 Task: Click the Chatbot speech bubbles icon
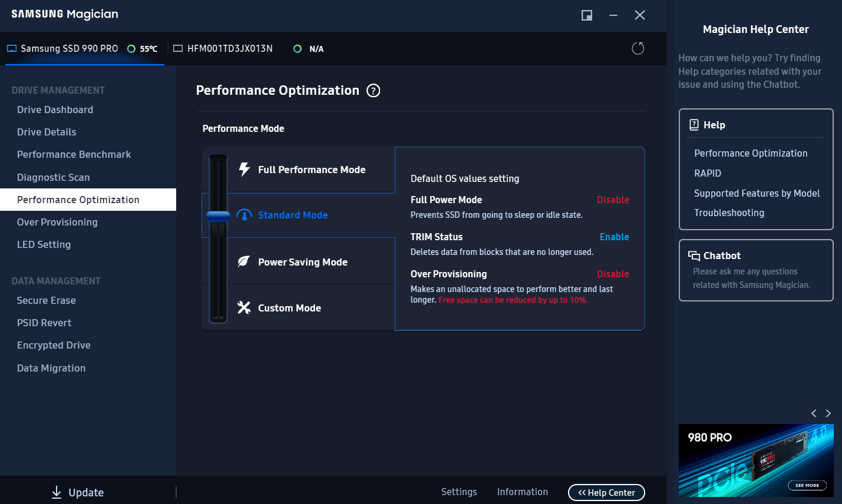pyautogui.click(x=694, y=256)
